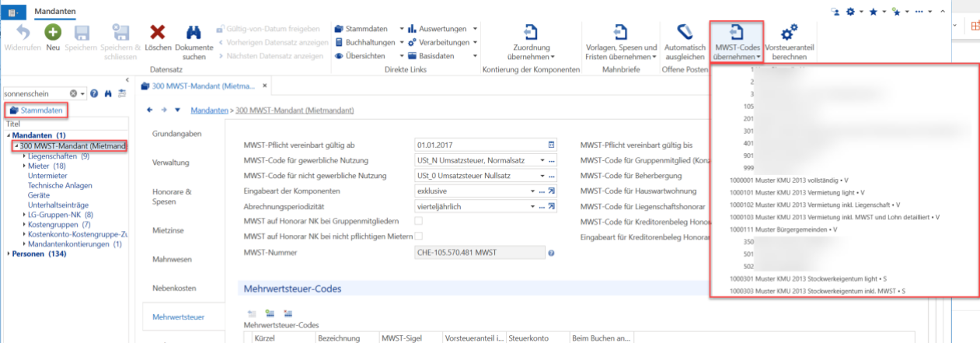This screenshot has width=980, height=343.
Task: Open the Mietzinse section
Action: 169,231
